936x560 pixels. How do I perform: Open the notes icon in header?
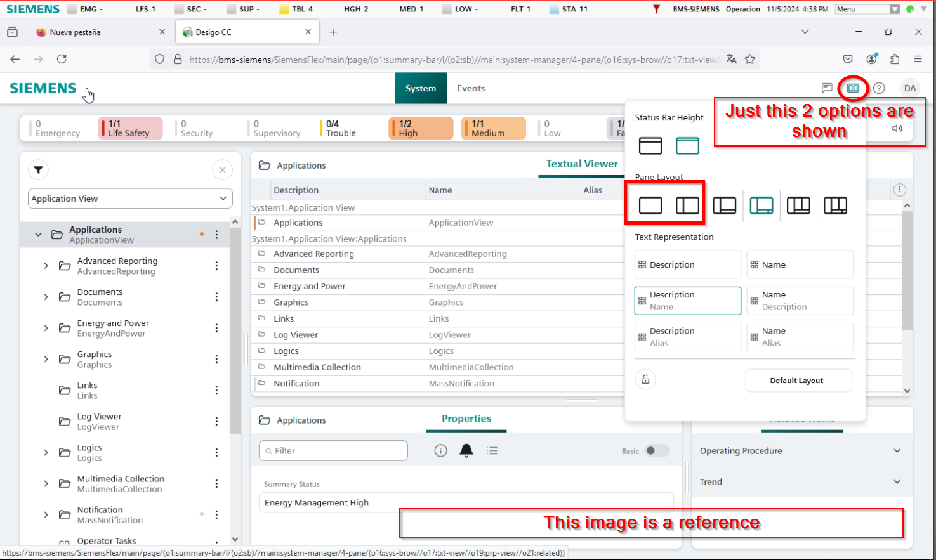click(826, 88)
